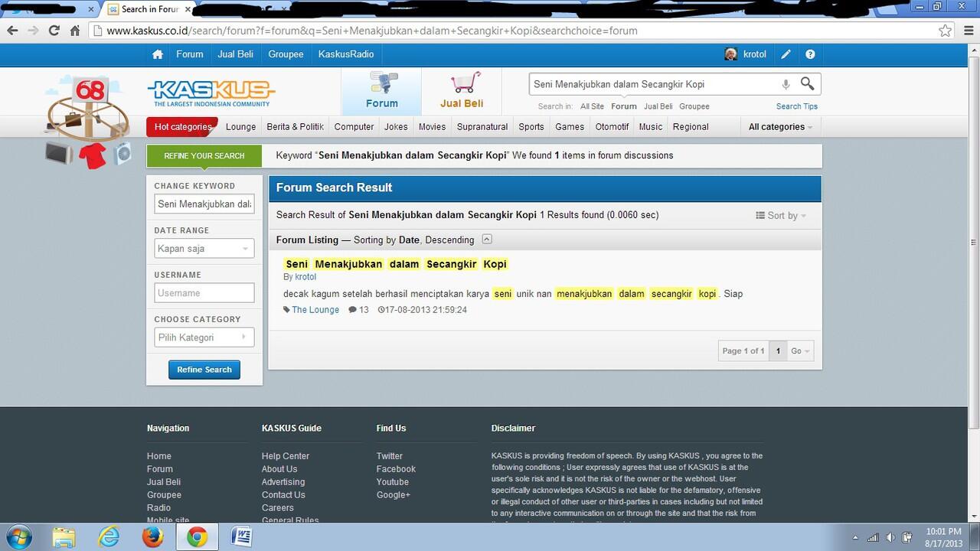Image resolution: width=980 pixels, height=551 pixels.
Task: Switch to the Jual Beli cart tab
Action: pos(462,91)
